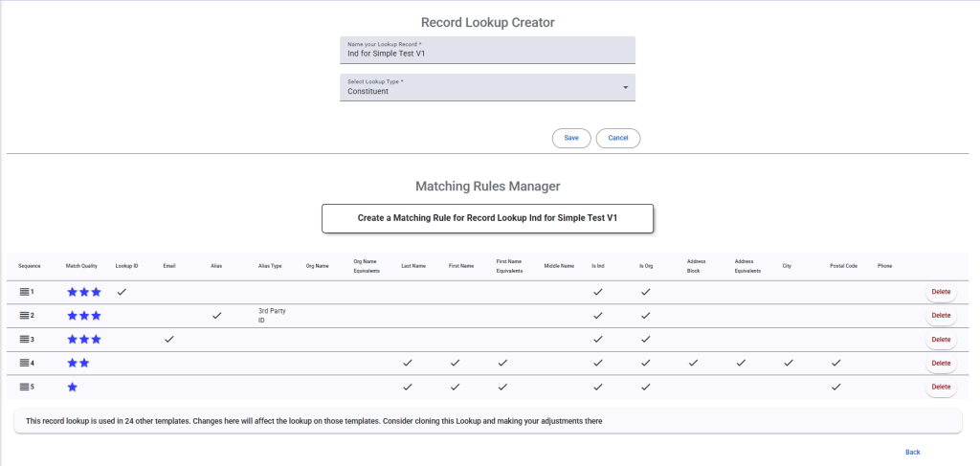
Task: Click the three-star match quality in row 1
Action: [x=83, y=292]
